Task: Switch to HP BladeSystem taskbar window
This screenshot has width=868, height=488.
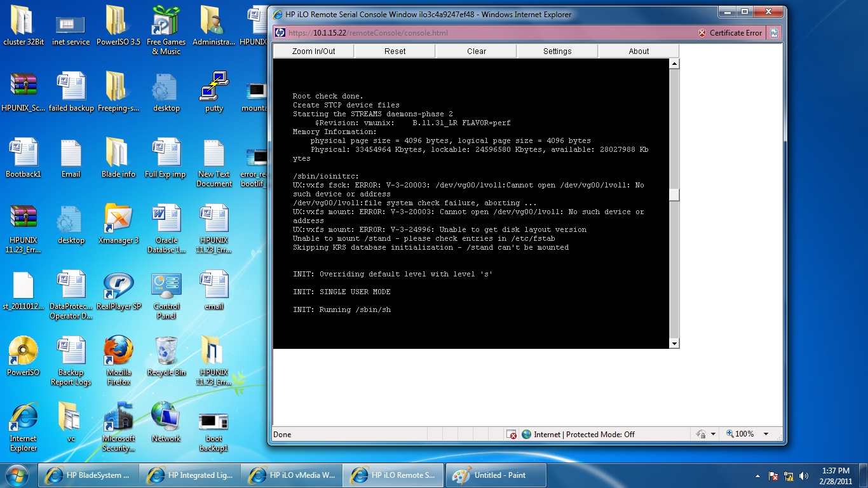Action: [x=88, y=475]
